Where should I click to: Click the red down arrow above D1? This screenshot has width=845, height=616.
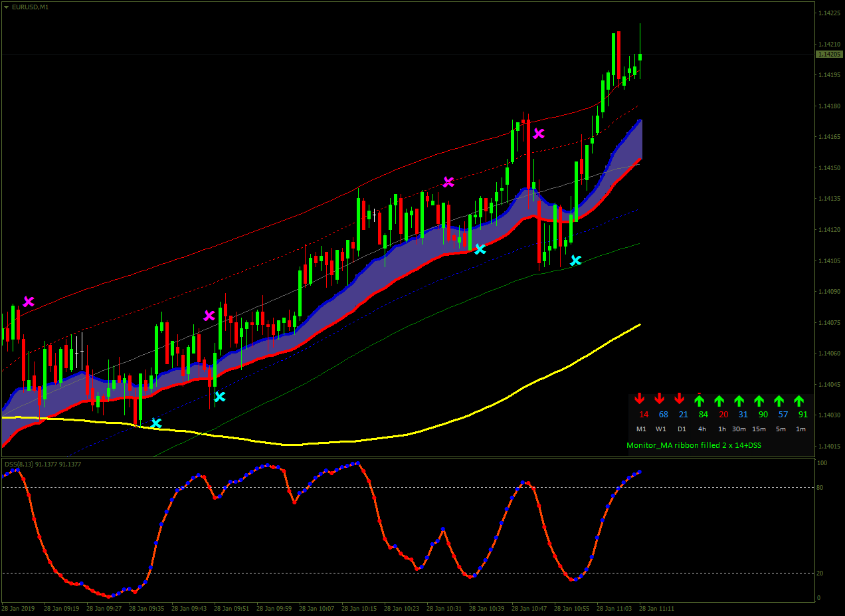(680, 399)
